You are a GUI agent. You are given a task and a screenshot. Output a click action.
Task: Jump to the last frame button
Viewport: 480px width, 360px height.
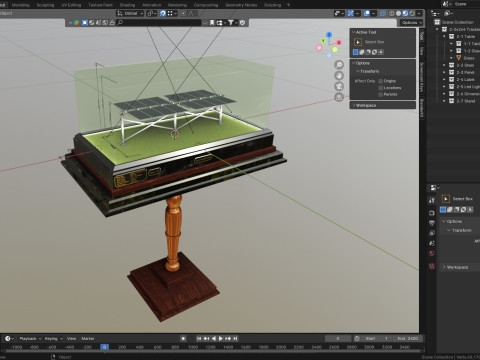coord(235,338)
